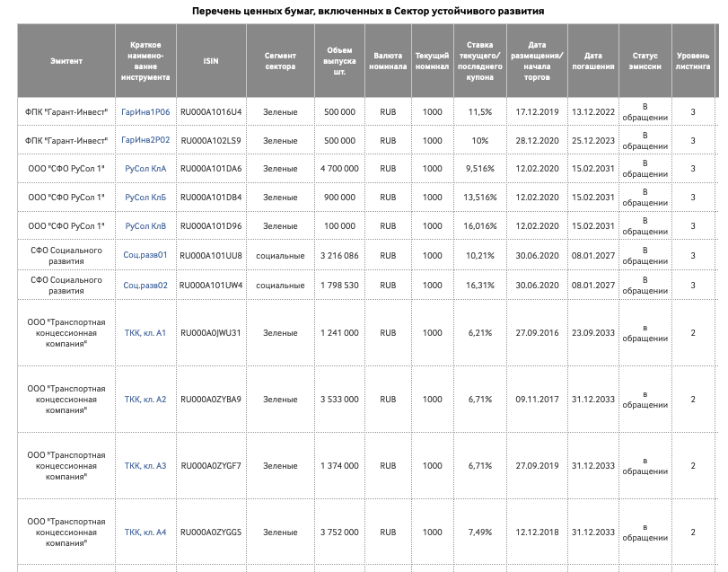Image resolution: width=728 pixels, height=572 pixels.
Task: Open the ГарИнв2Р02 instrument link
Action: tap(145, 140)
